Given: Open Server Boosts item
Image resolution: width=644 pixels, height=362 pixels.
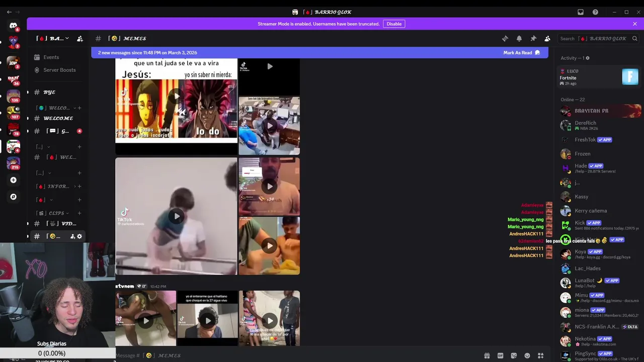Looking at the screenshot, I should point(59,70).
